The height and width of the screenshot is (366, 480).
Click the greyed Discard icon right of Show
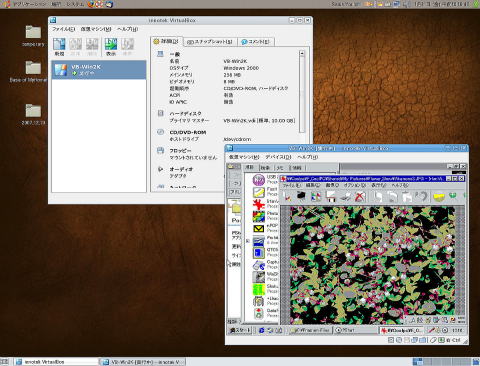127,47
